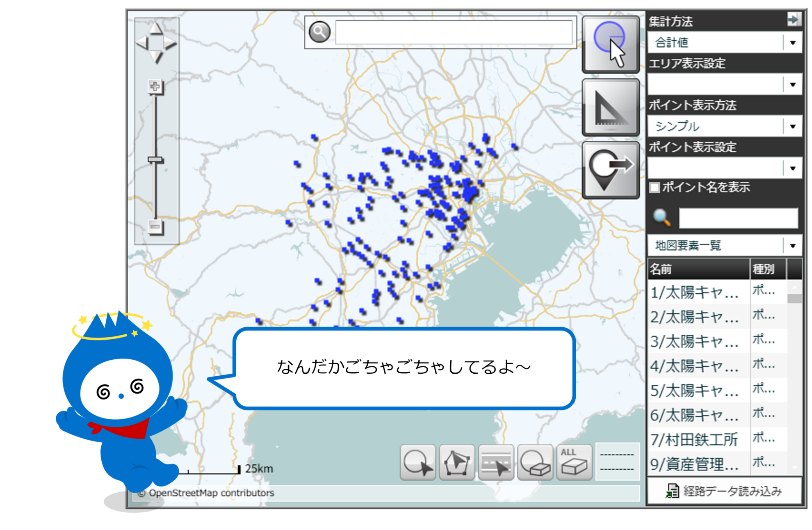Screen dimensions: 812x530
Task: Select row 6/太陽キャ…
Action: point(717,415)
